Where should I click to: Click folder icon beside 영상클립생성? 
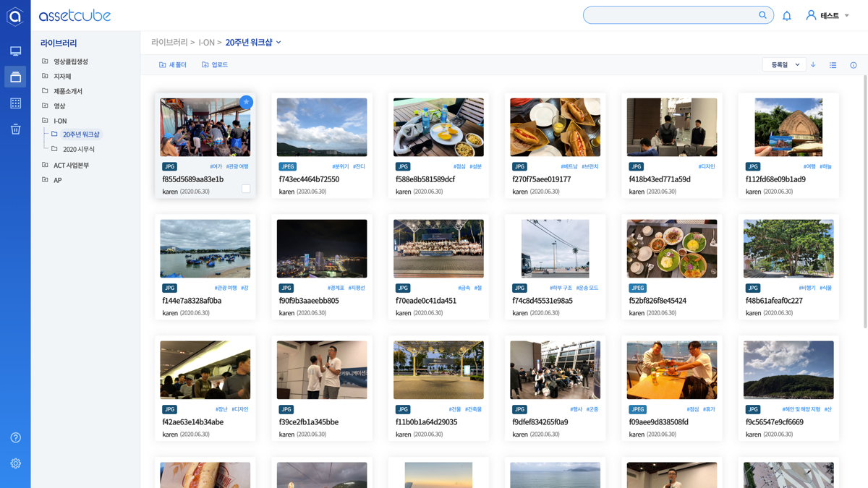pos(45,61)
